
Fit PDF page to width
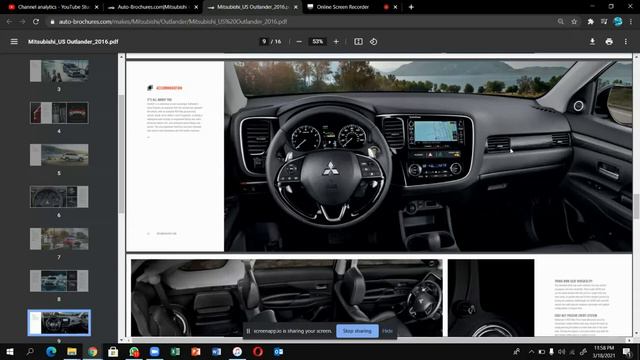click(358, 42)
